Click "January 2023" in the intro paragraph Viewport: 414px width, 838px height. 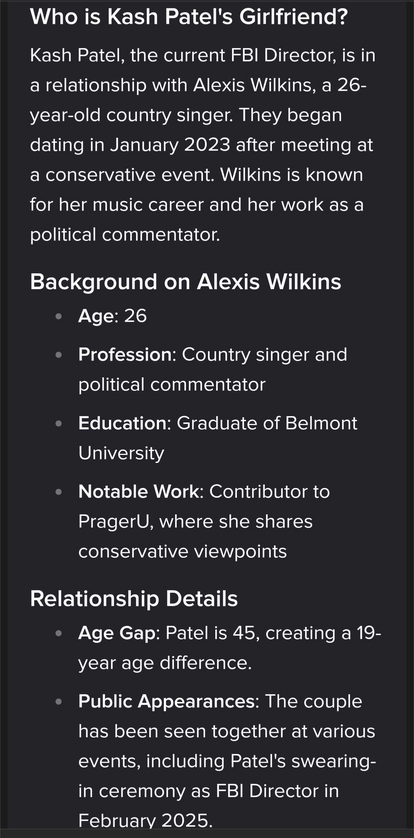point(169,145)
